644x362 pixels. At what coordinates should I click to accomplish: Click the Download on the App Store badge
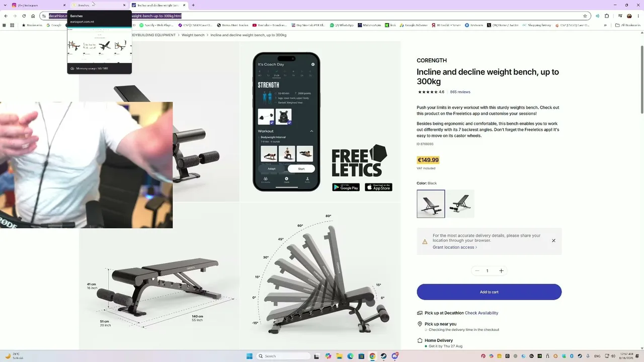[378, 187]
